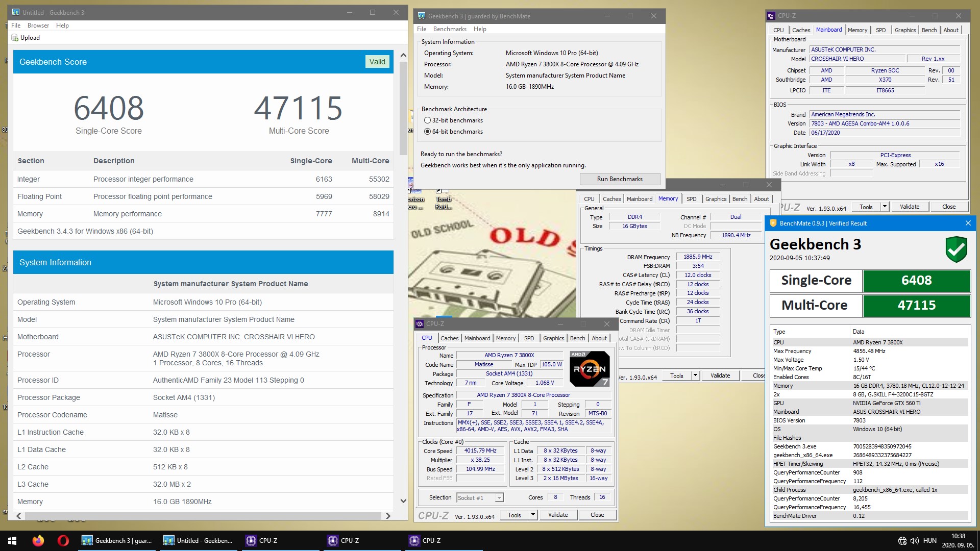Click Close button in CPU-Z Mainboard window
The height and width of the screenshot is (551, 980).
coord(949,207)
